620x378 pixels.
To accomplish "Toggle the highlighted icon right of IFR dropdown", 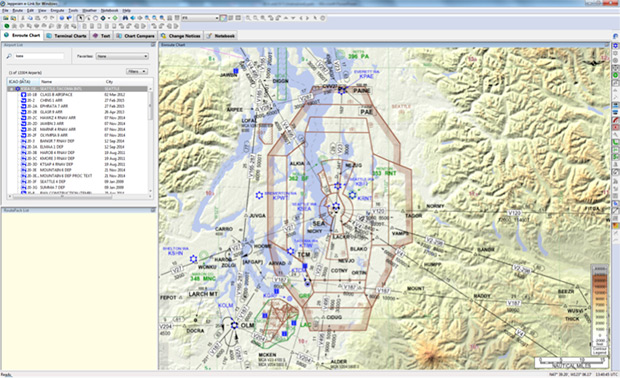I will click(x=223, y=18).
